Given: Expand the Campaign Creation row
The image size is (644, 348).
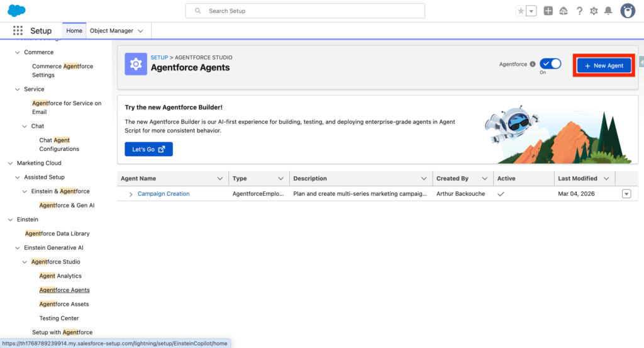Looking at the screenshot, I should [x=131, y=194].
